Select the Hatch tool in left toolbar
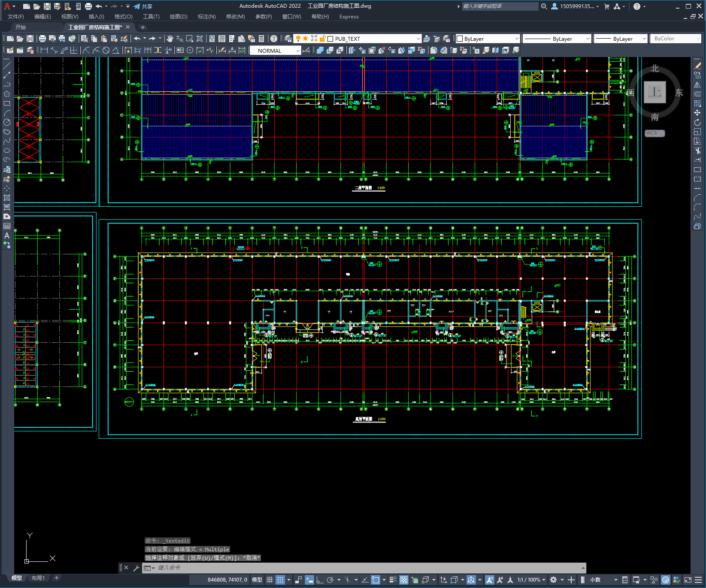Viewport: 706px width, 588px height. [x=7, y=198]
